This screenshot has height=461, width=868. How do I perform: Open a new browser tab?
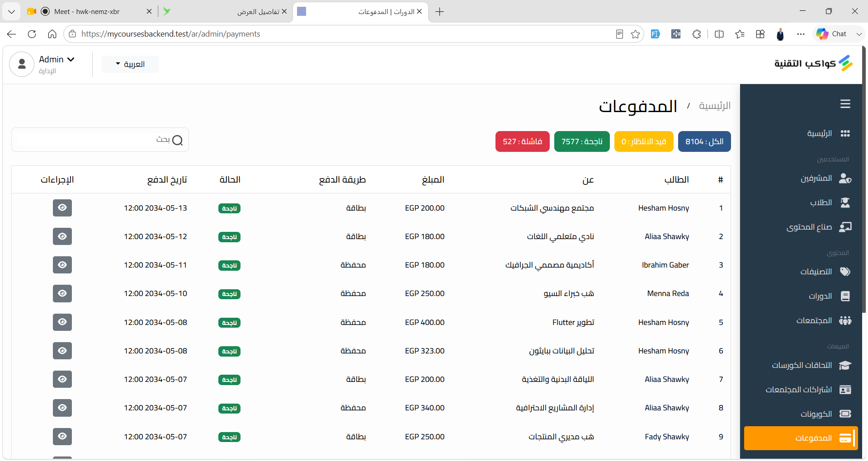[439, 12]
